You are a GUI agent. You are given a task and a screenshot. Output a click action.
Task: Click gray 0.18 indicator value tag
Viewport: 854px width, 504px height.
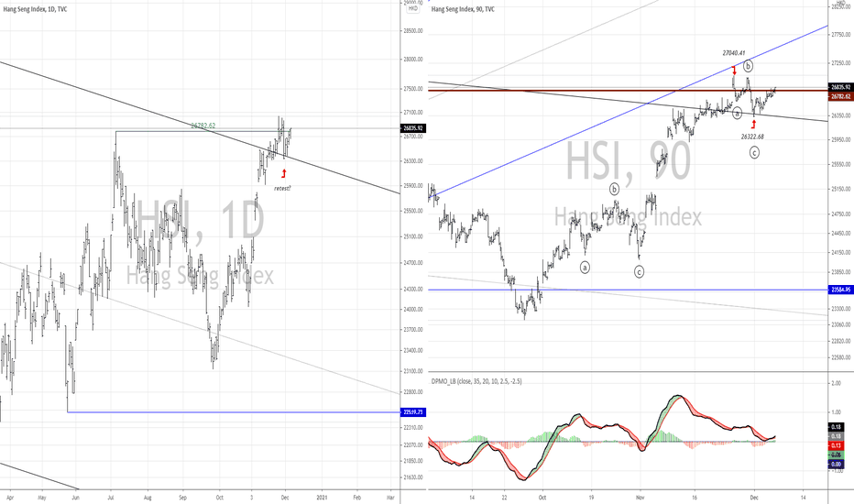[836, 436]
